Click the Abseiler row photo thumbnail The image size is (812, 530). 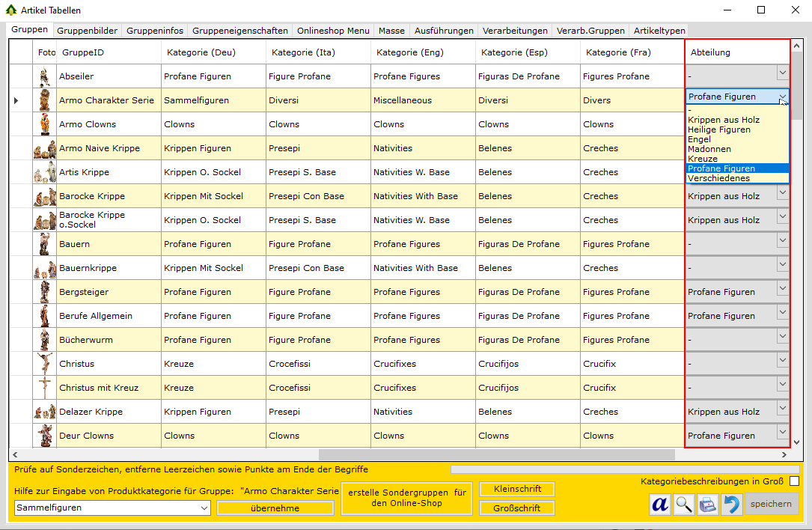[x=44, y=76]
